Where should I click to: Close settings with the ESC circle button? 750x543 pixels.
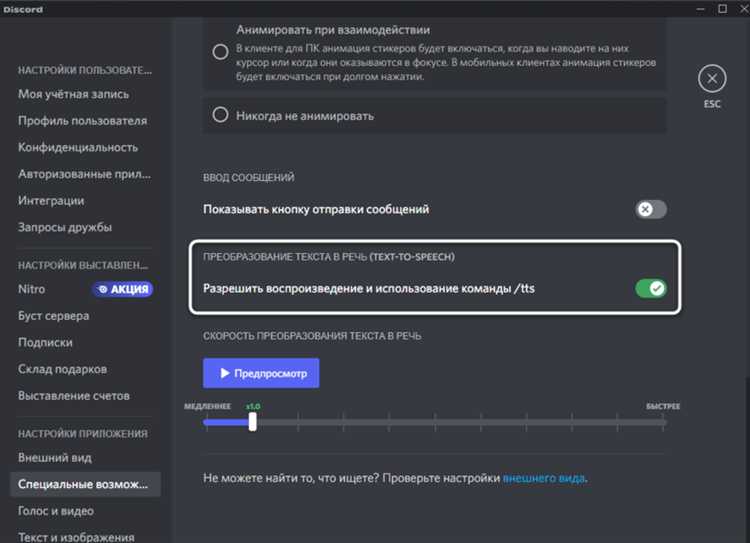tap(712, 78)
